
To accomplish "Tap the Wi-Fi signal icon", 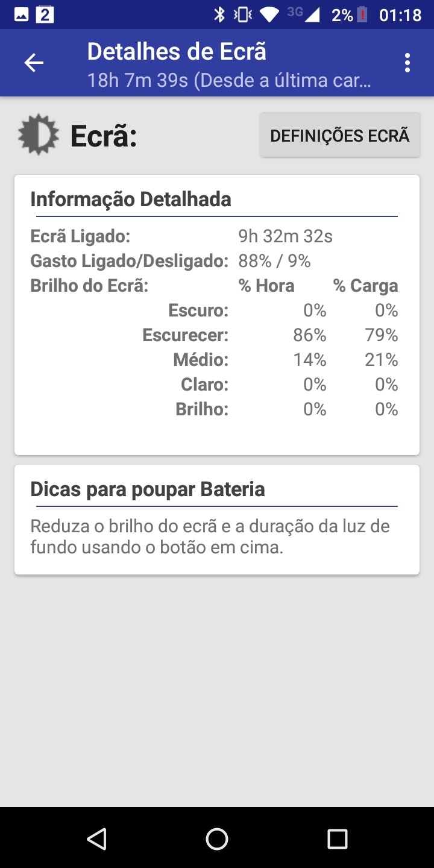I will (271, 14).
